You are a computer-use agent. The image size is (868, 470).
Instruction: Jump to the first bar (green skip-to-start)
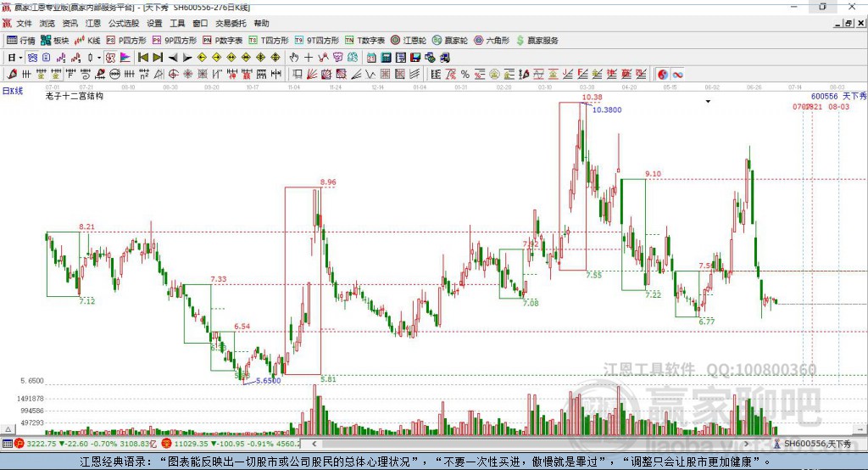(143, 58)
